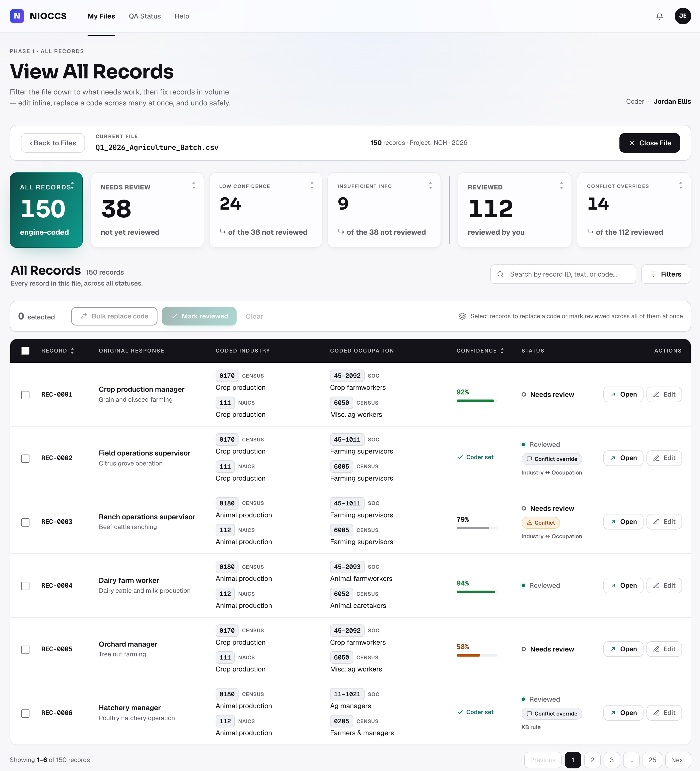
Task: Edit record REC-0005
Action: [x=664, y=649]
